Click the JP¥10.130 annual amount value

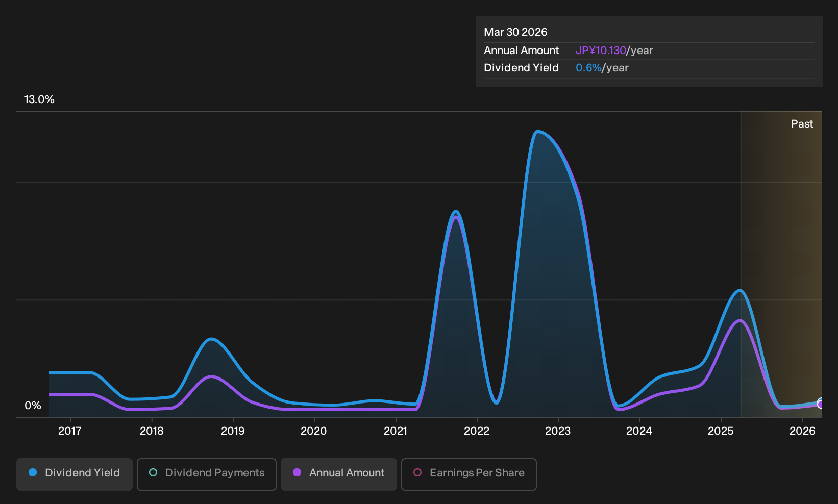[601, 51]
